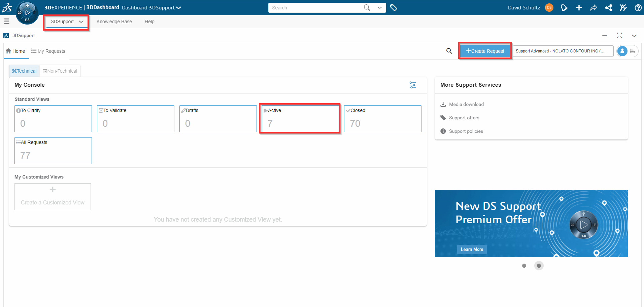The width and height of the screenshot is (644, 307).
Task: Click Media download icon
Action: (x=443, y=104)
